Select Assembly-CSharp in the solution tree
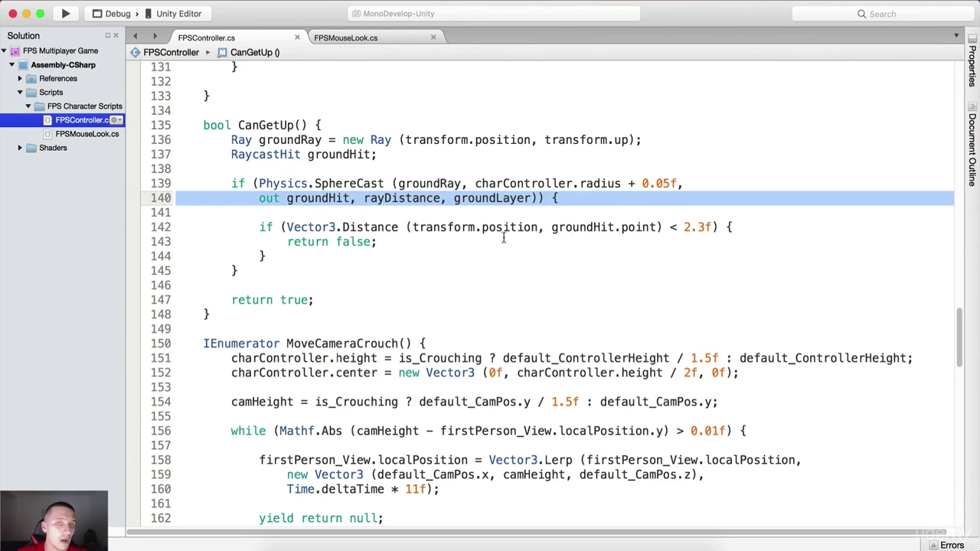This screenshot has height=551, width=980. click(63, 65)
